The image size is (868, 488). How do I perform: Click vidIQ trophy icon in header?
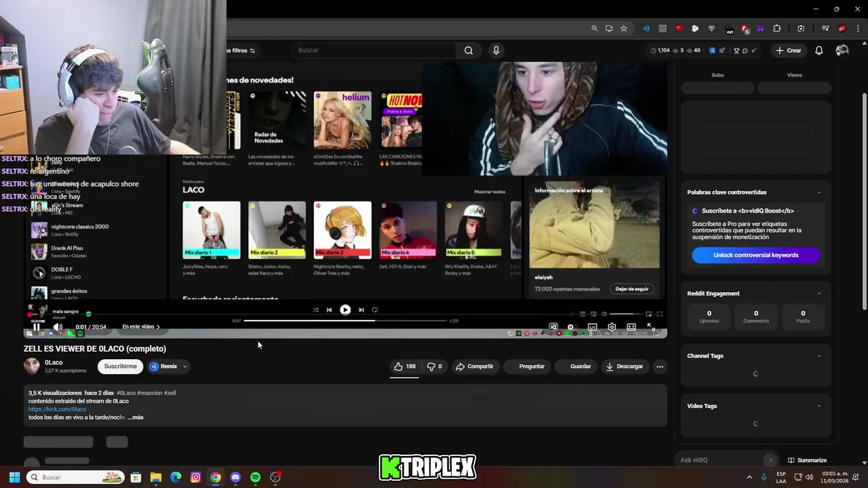coord(736,50)
